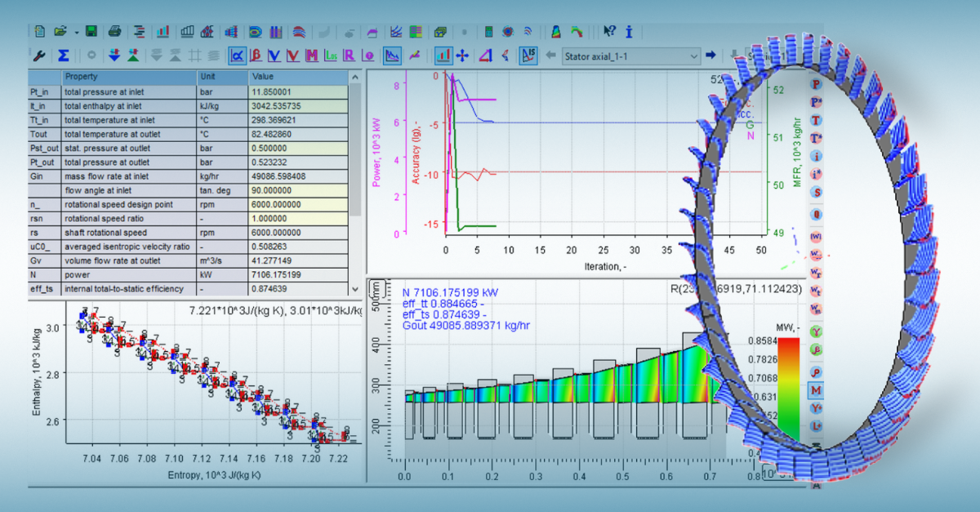Click the Sigma summation icon
980x512 pixels.
[63, 56]
